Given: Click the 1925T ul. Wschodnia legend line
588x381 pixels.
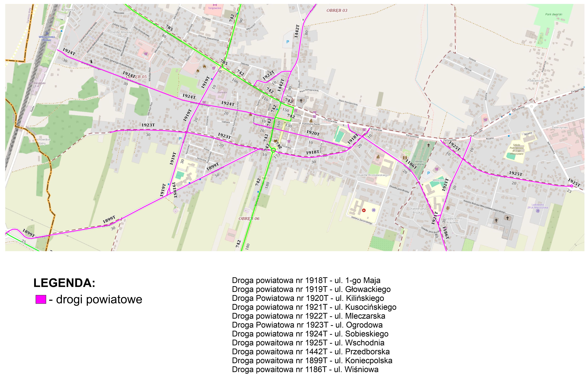Looking at the screenshot, I should pyautogui.click(x=308, y=343).
